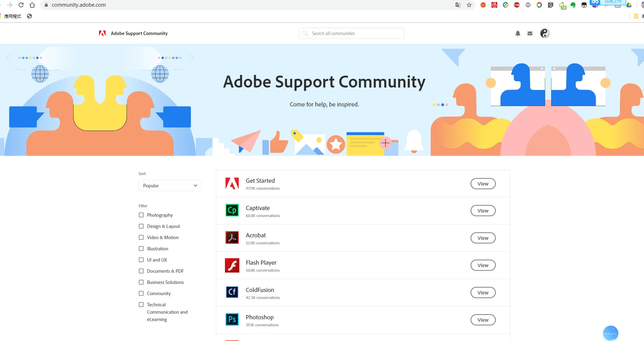Open the Popular sort dropdown

[x=170, y=186]
